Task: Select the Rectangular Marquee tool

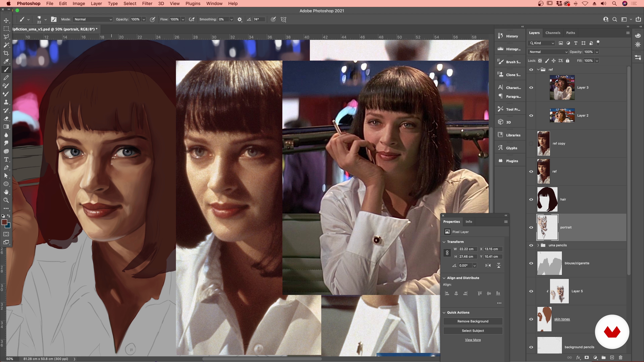Action: (x=6, y=29)
